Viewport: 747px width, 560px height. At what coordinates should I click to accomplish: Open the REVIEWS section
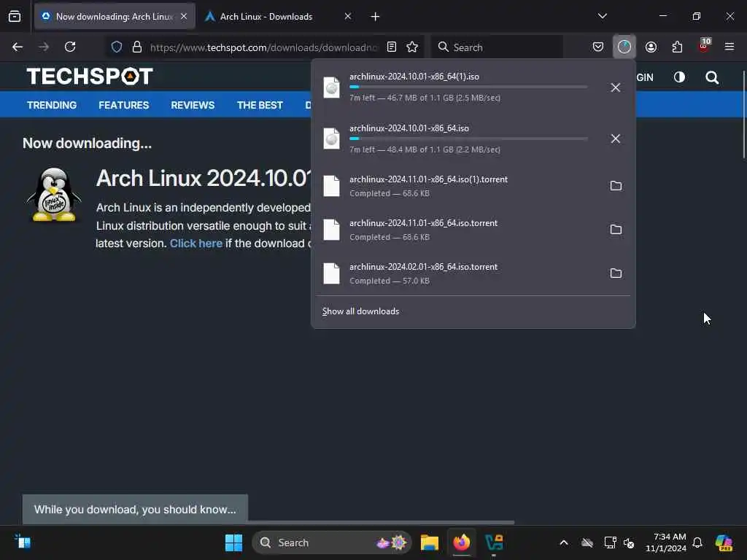click(193, 105)
